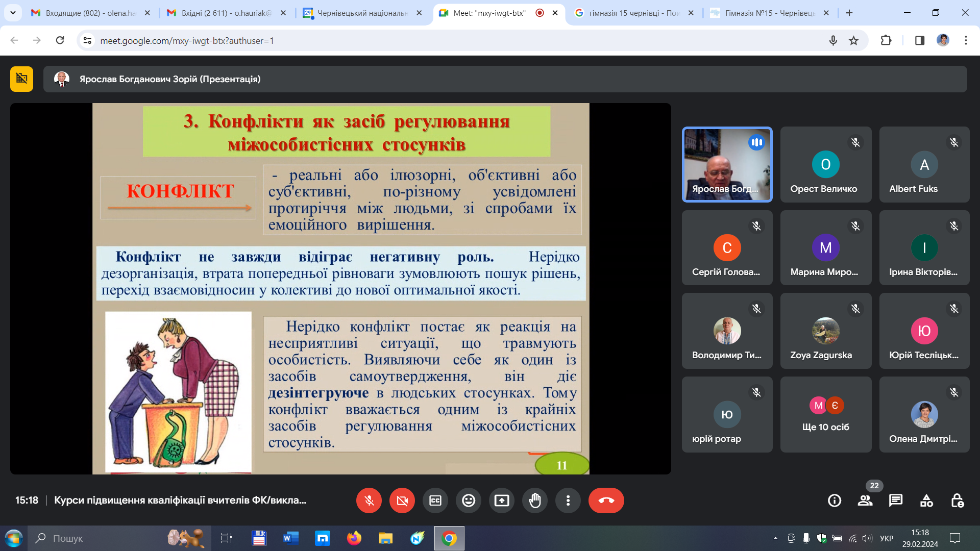Open meeting details info icon
Viewport: 980px width, 551px height.
coord(835,500)
